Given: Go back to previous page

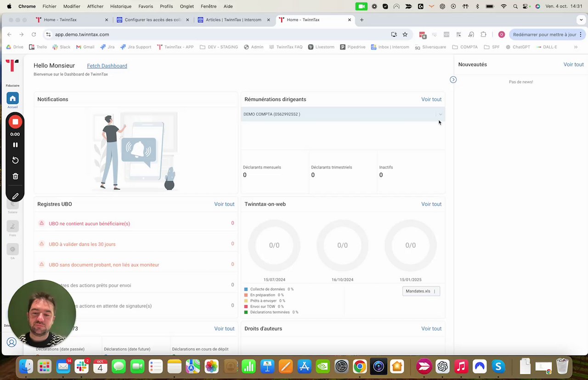Looking at the screenshot, I should pos(9,34).
